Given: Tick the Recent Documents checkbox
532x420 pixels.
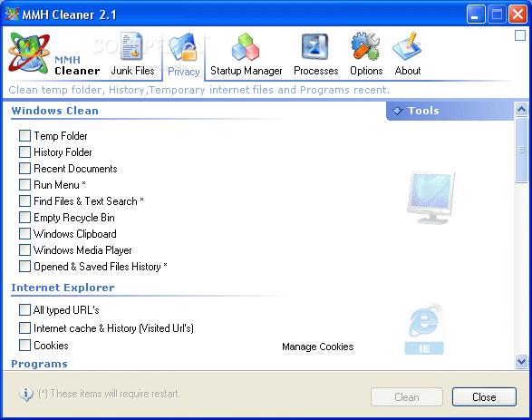Looking at the screenshot, I should (24, 168).
